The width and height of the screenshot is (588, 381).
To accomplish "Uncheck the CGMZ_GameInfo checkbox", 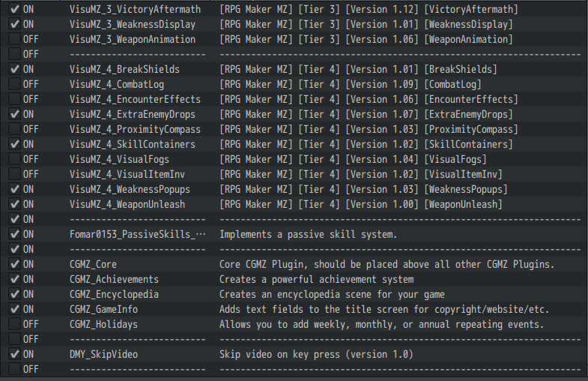I will [x=15, y=309].
